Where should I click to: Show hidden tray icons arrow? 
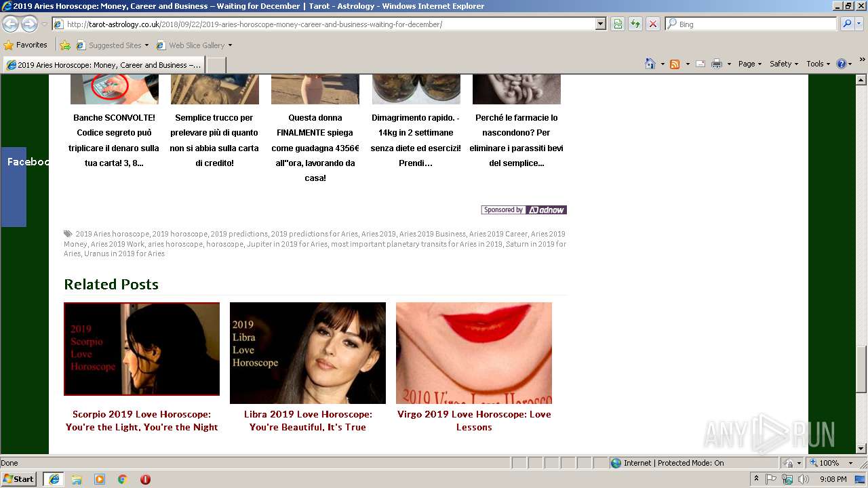pyautogui.click(x=756, y=479)
